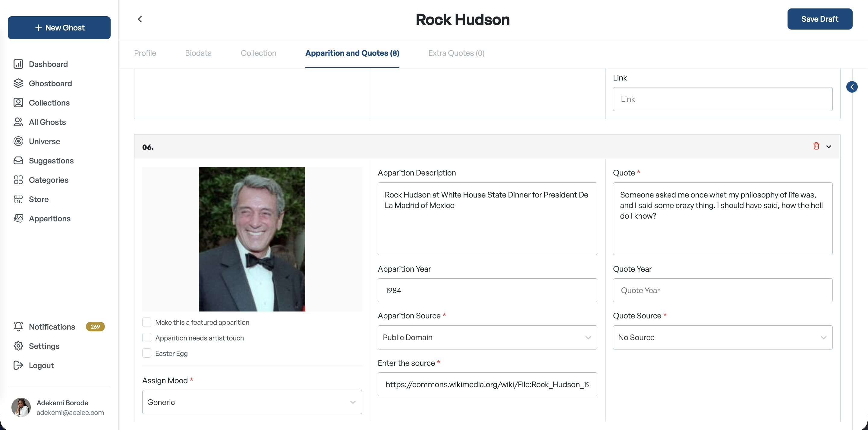Collapse section 06 with the chevron
Screen dimensions: 868x430
pyautogui.click(x=829, y=146)
